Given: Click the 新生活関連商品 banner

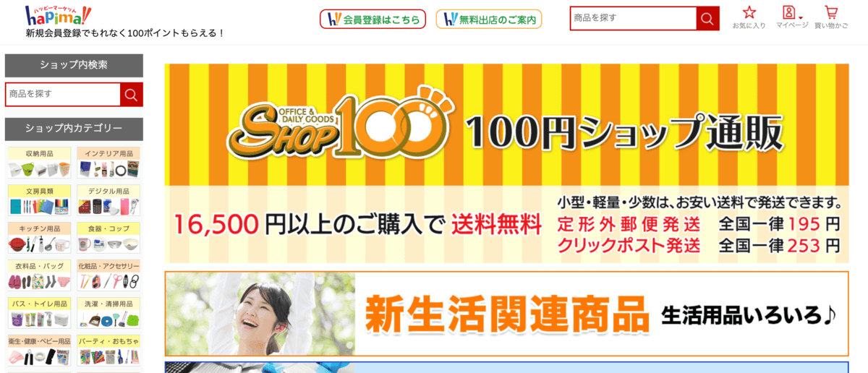Looking at the screenshot, I should [x=506, y=314].
